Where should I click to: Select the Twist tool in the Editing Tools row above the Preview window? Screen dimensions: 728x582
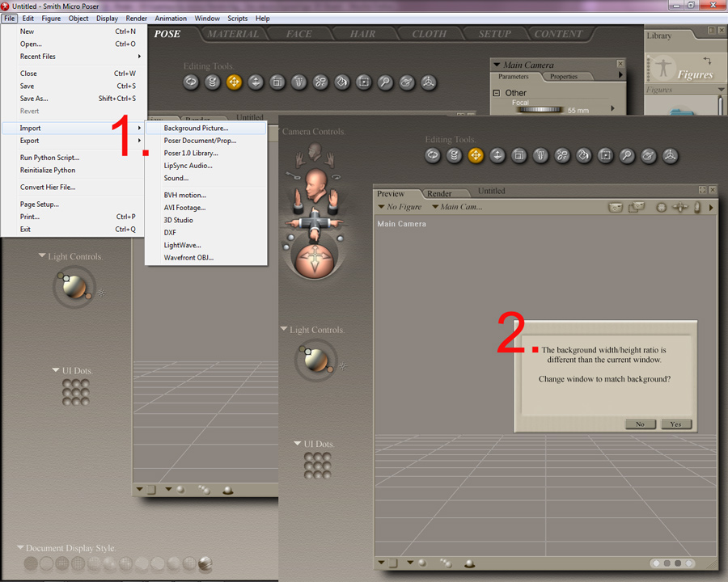(454, 155)
